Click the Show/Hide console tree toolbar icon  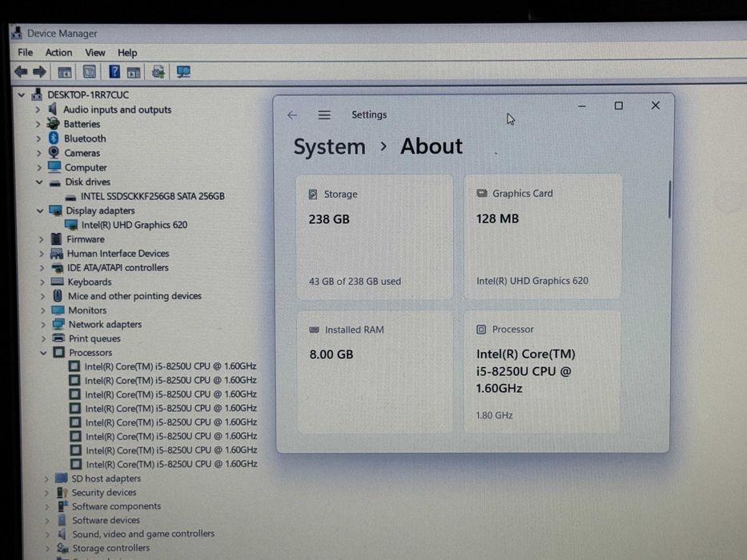tap(64, 72)
